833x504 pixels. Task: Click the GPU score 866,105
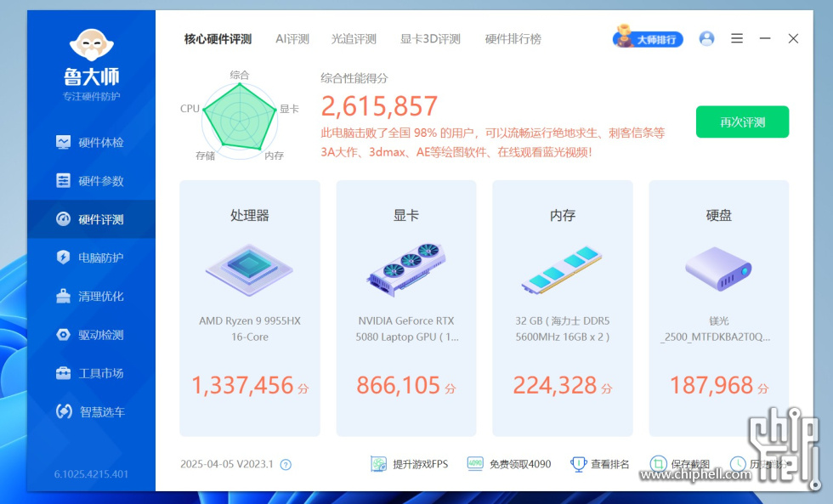click(x=399, y=385)
